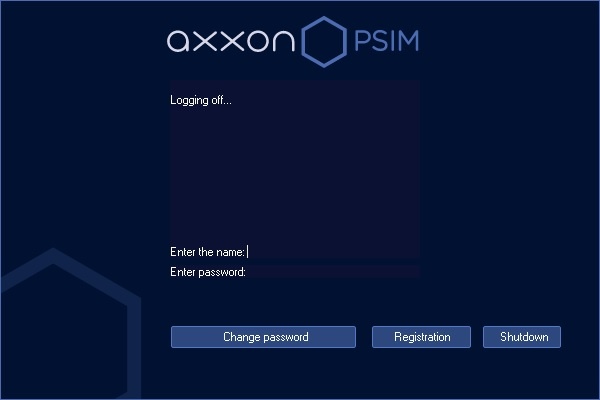
Task: Click the Registration button
Action: click(x=421, y=337)
